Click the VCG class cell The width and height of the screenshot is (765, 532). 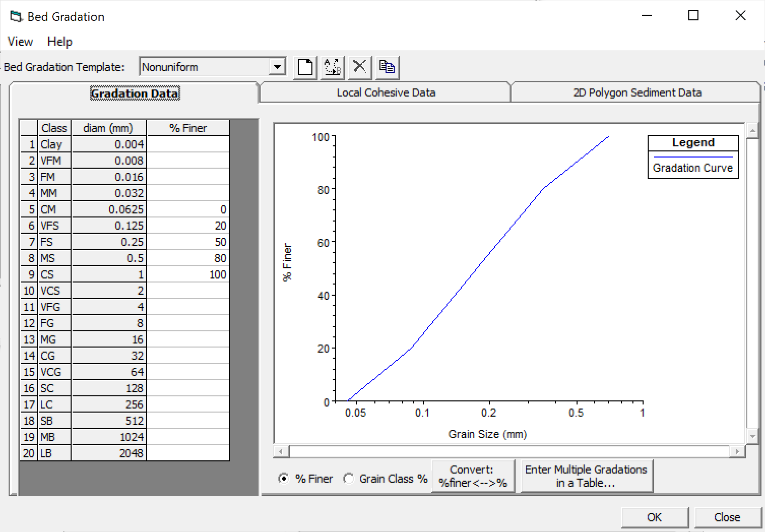pos(54,372)
